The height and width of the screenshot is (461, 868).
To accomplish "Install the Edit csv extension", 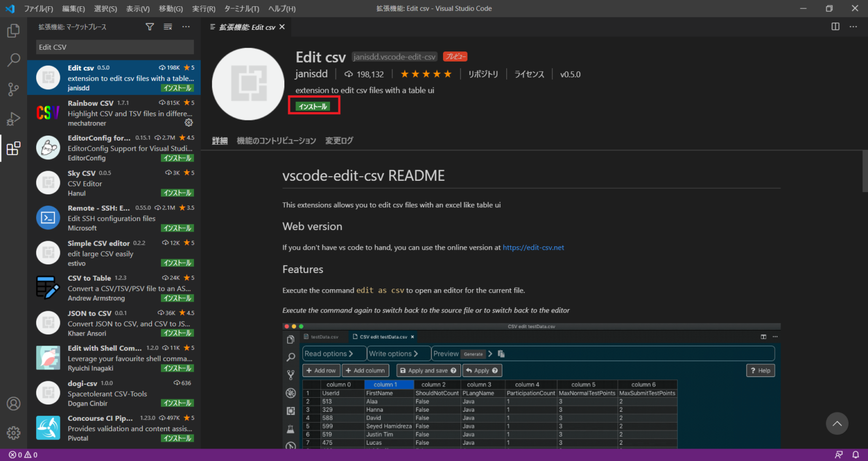I will pyautogui.click(x=314, y=105).
